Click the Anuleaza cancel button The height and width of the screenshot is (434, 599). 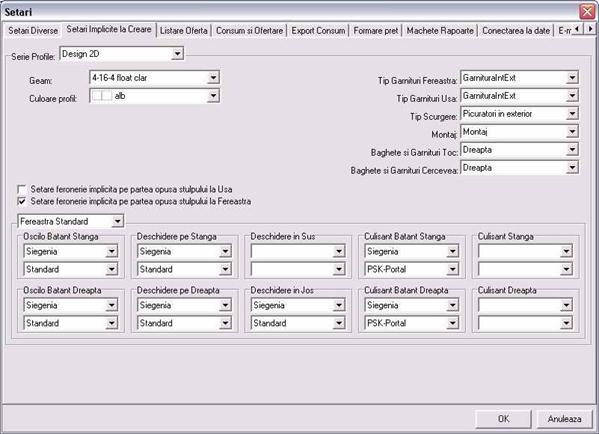(565, 419)
